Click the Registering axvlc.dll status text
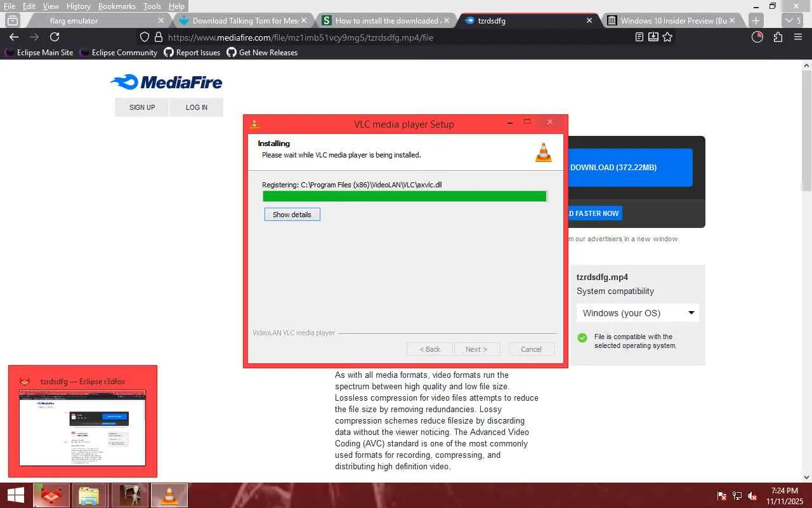 [x=352, y=185]
